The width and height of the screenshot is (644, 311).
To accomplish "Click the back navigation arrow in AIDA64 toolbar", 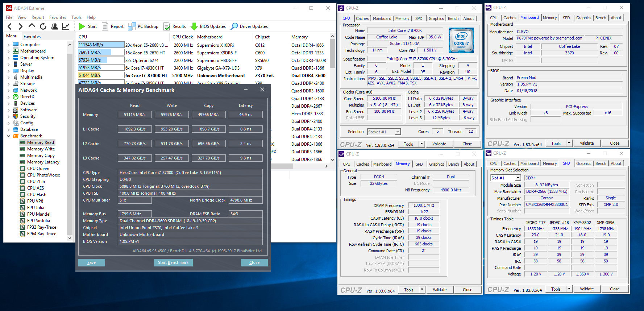I will (x=10, y=26).
